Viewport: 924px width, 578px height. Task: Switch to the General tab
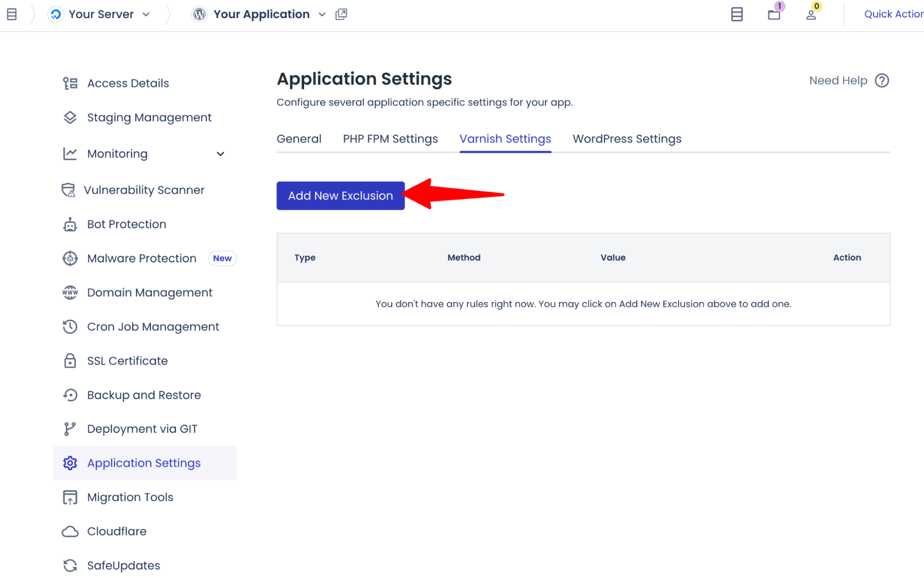299,139
